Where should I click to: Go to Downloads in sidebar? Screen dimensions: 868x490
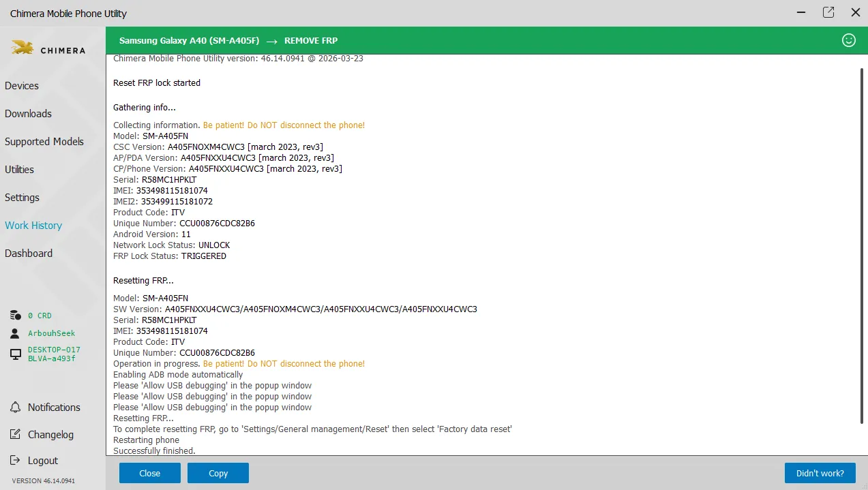click(28, 114)
